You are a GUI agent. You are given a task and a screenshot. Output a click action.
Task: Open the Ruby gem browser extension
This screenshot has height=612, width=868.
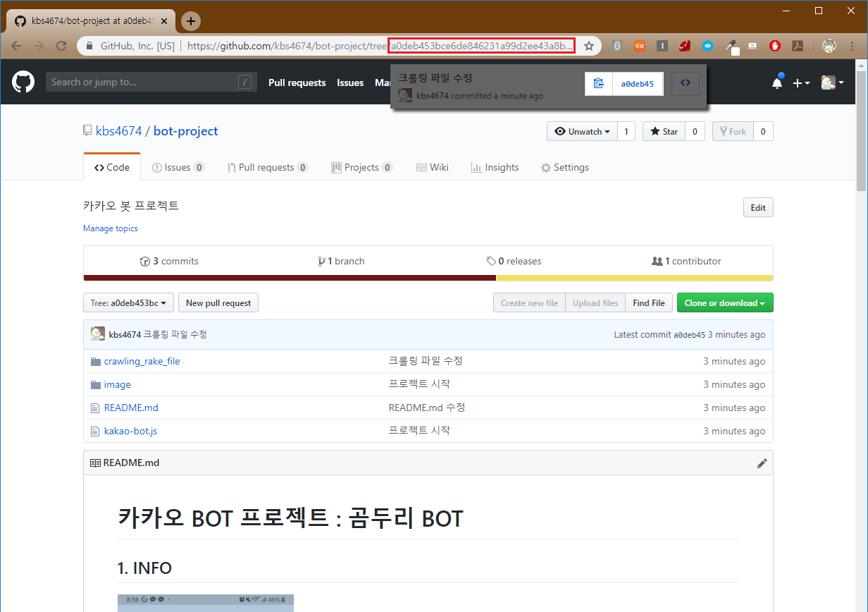point(684,46)
